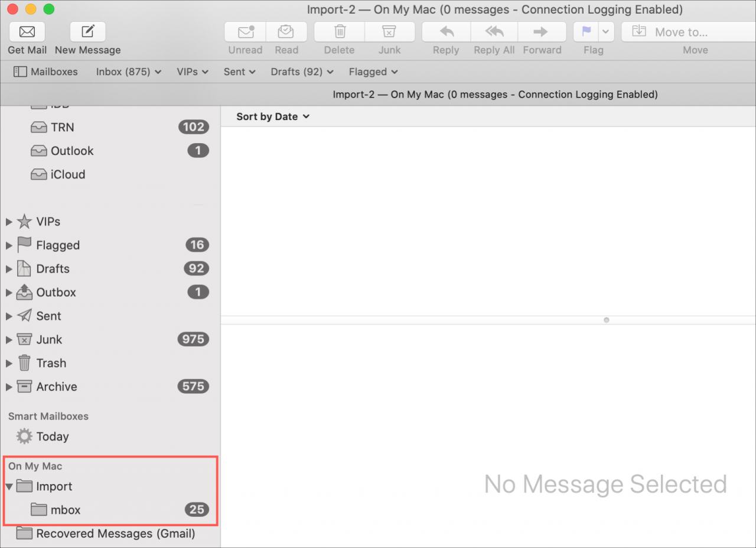Open the Sort by Date menu
The image size is (756, 548).
tap(273, 116)
